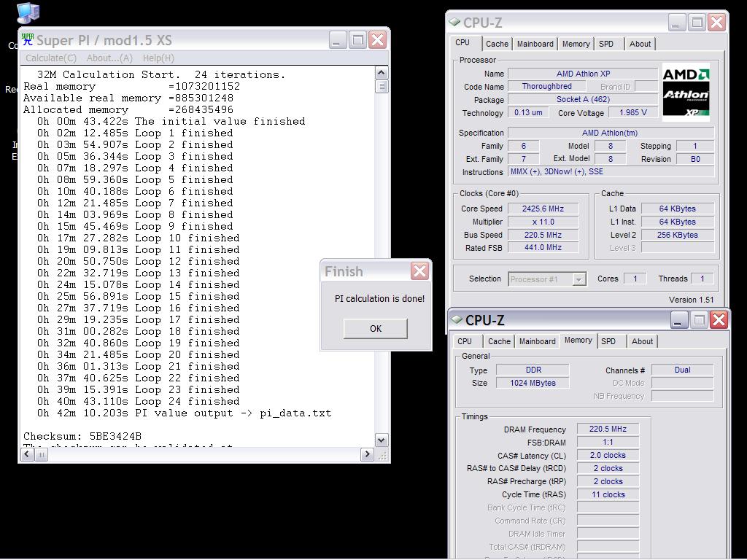The width and height of the screenshot is (747, 560).
Task: Click the Instructions field MMX (+), 3DNow! (+), SSE
Action: pyautogui.click(x=611, y=172)
